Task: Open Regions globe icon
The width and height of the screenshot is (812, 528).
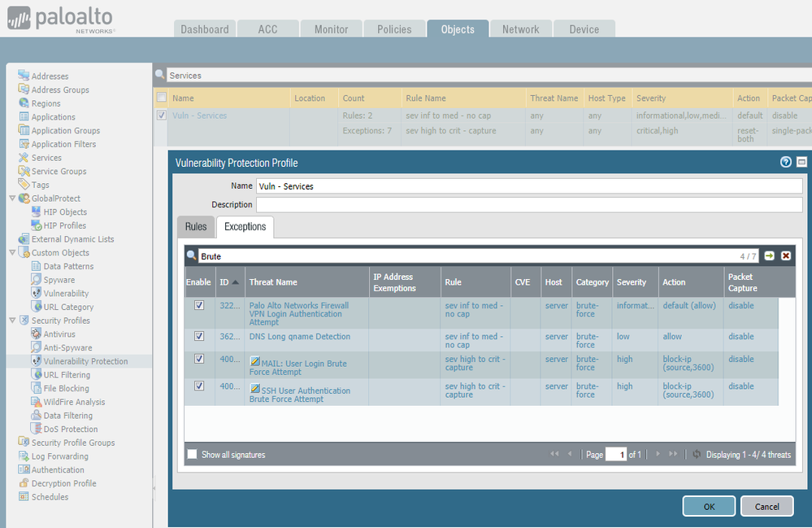Action: coord(24,103)
